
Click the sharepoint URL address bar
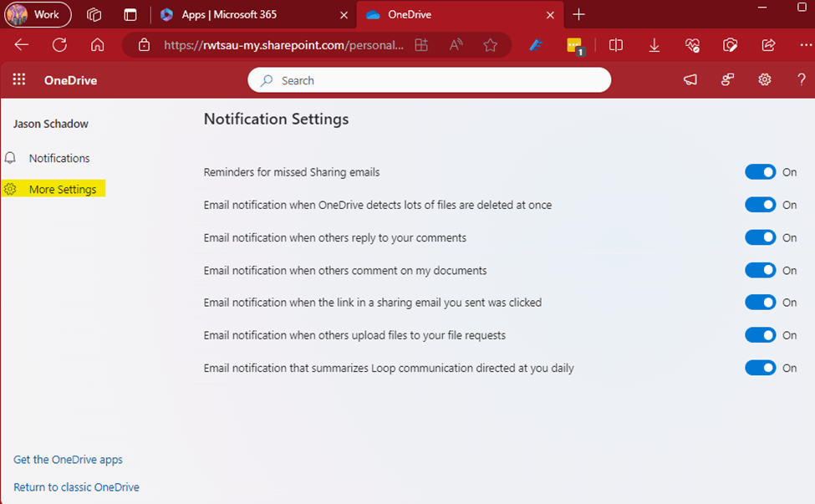click(x=284, y=45)
